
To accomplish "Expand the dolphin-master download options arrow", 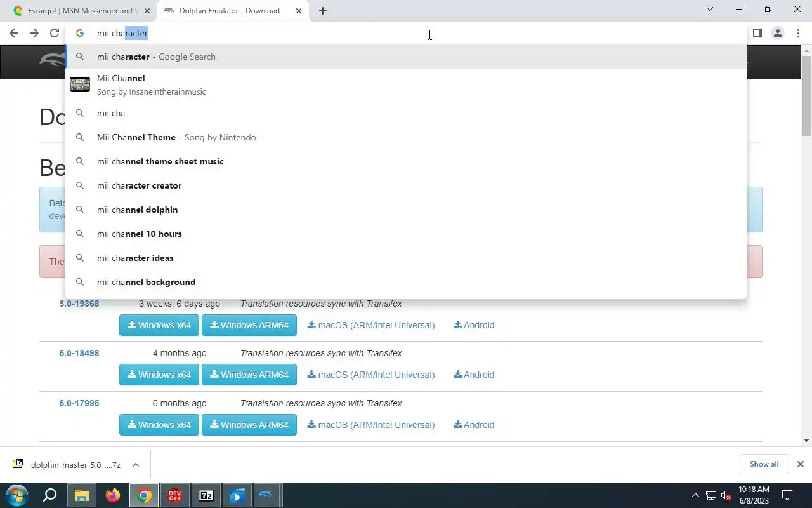I will 136,465.
